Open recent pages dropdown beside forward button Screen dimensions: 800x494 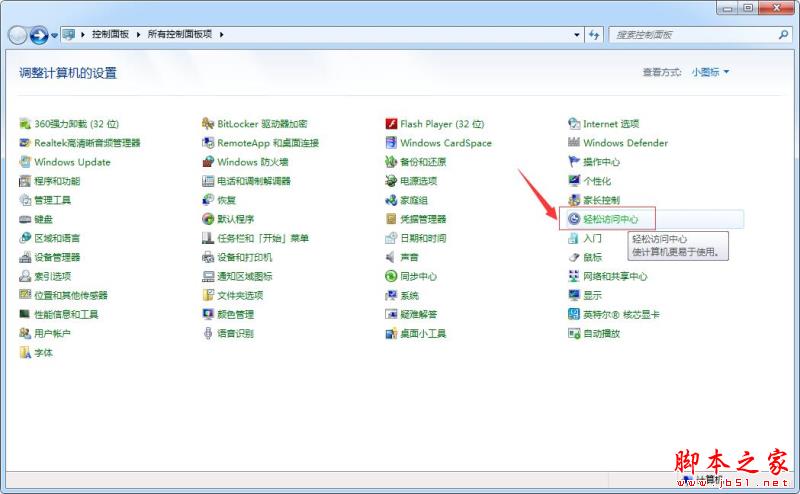pos(54,36)
